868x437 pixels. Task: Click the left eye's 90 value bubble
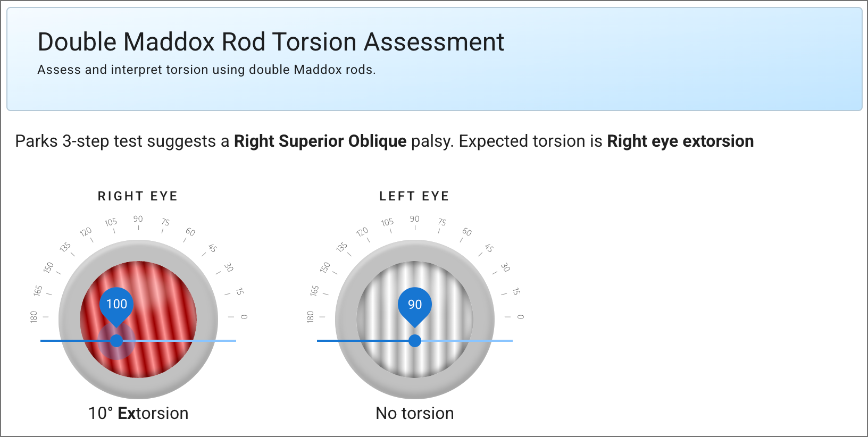[x=415, y=304]
